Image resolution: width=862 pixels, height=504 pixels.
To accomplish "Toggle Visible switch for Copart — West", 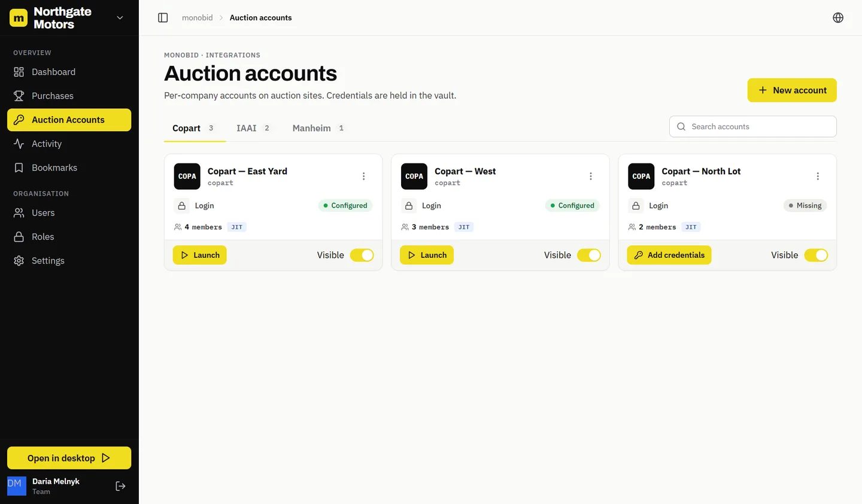I will coord(589,255).
